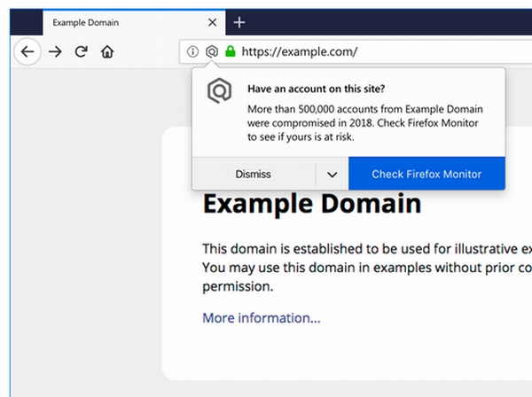The width and height of the screenshot is (532, 397).
Task: Open the More information... link
Action: coord(262,318)
